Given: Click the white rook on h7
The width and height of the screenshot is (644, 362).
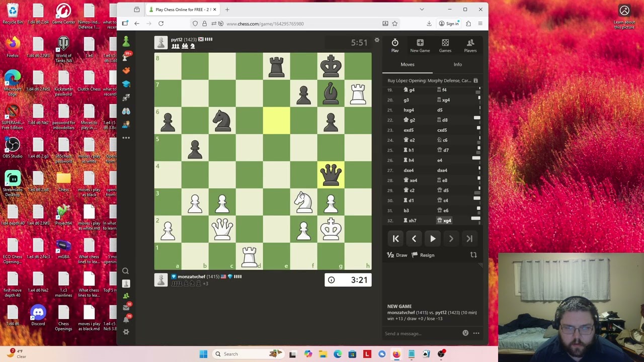Looking at the screenshot, I should (x=358, y=93).
